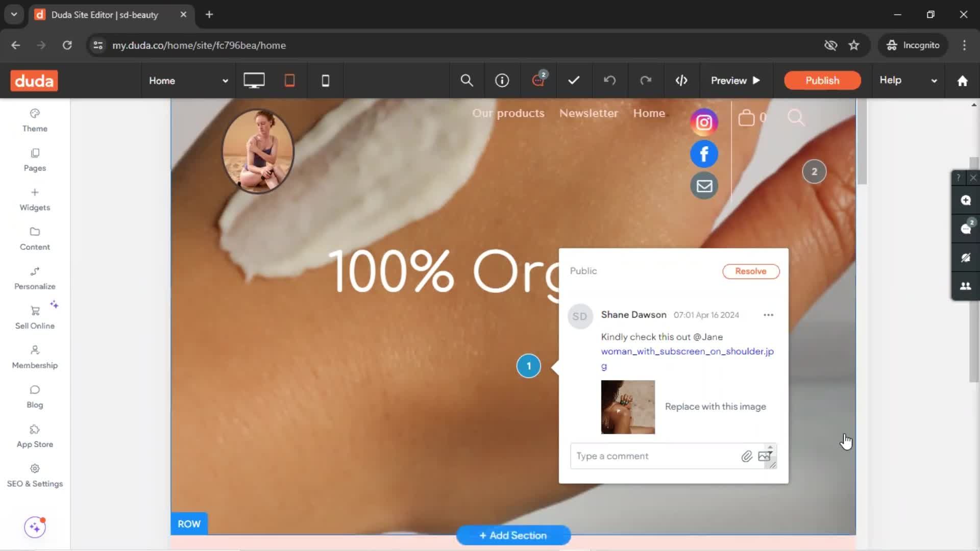980x551 pixels.
Task: Open the Home page selector dropdown
Action: [x=188, y=81]
